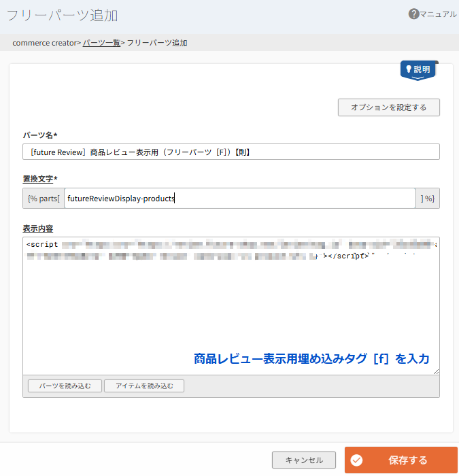Expand the 説明 explanation tab
The width and height of the screenshot is (459, 476).
point(419,70)
